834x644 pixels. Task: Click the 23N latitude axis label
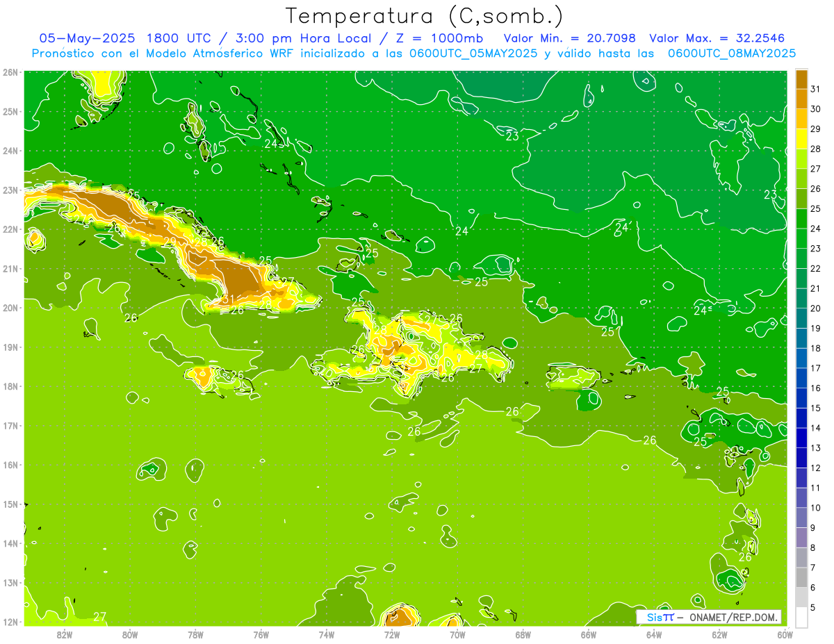[10, 190]
